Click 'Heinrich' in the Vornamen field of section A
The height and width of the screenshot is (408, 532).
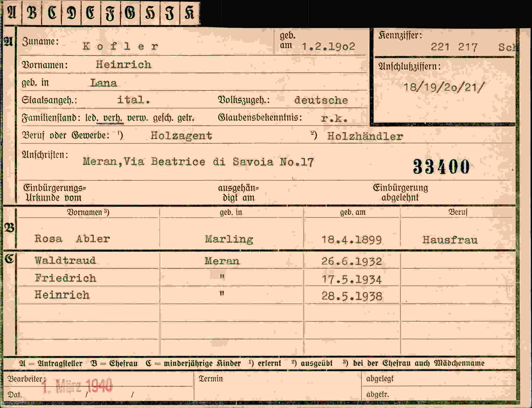(123, 65)
